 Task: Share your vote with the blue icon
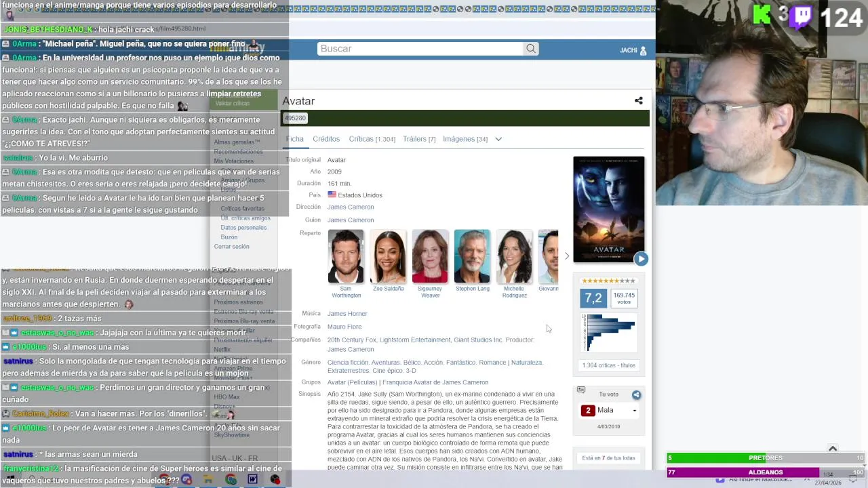point(636,394)
